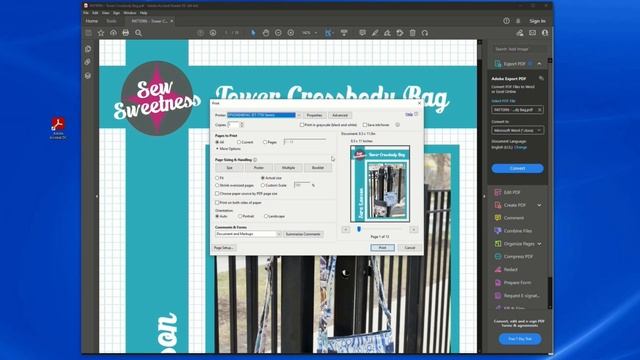This screenshot has height=360, width=640.
Task: Click the Poster sizing button
Action: click(x=259, y=168)
